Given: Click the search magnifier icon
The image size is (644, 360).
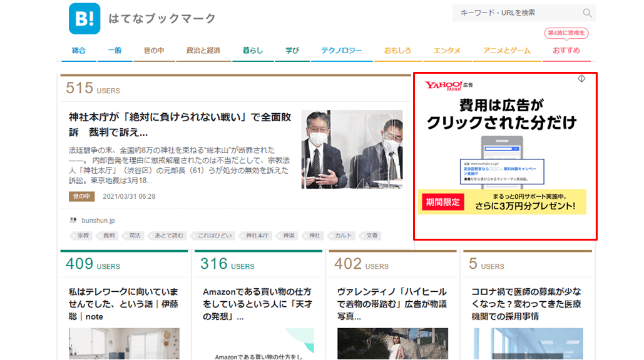Looking at the screenshot, I should coord(587,13).
